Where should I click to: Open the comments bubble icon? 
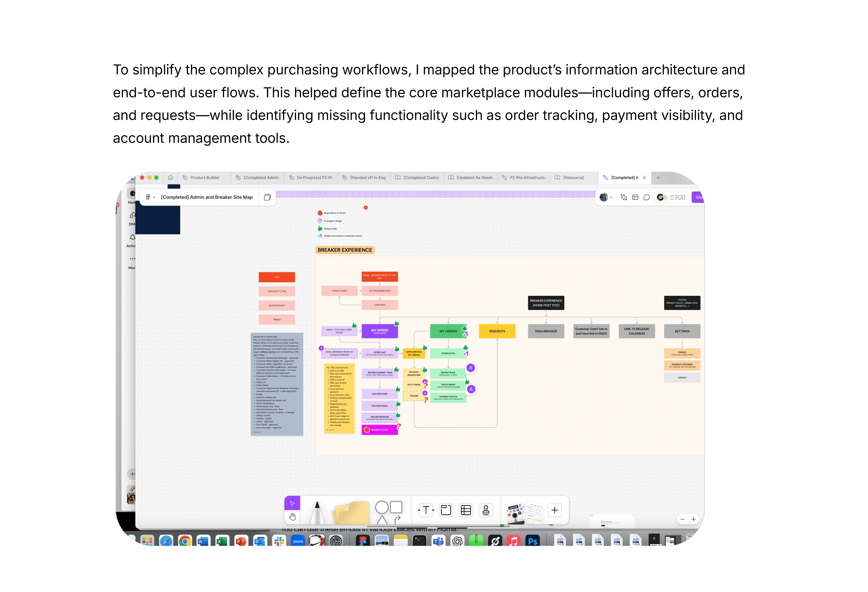point(647,197)
